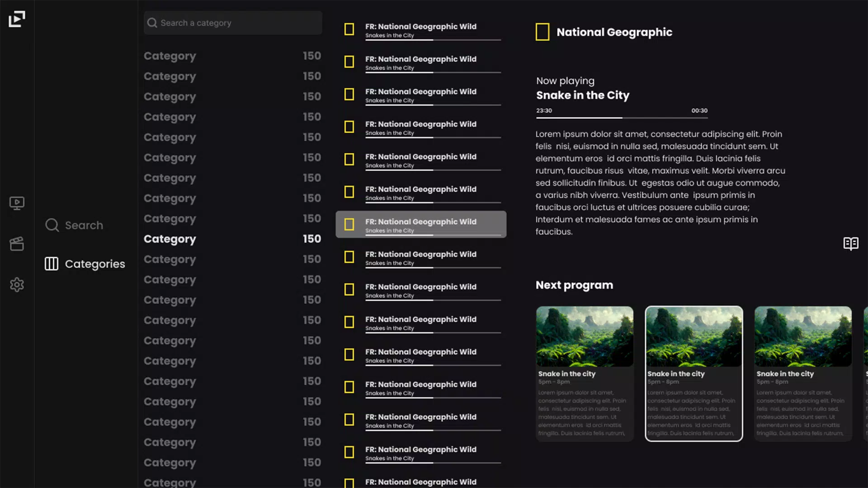Screen dimensions: 868x488
Task: Open the leftmost Next program jungle thumbnail
Action: click(585, 337)
